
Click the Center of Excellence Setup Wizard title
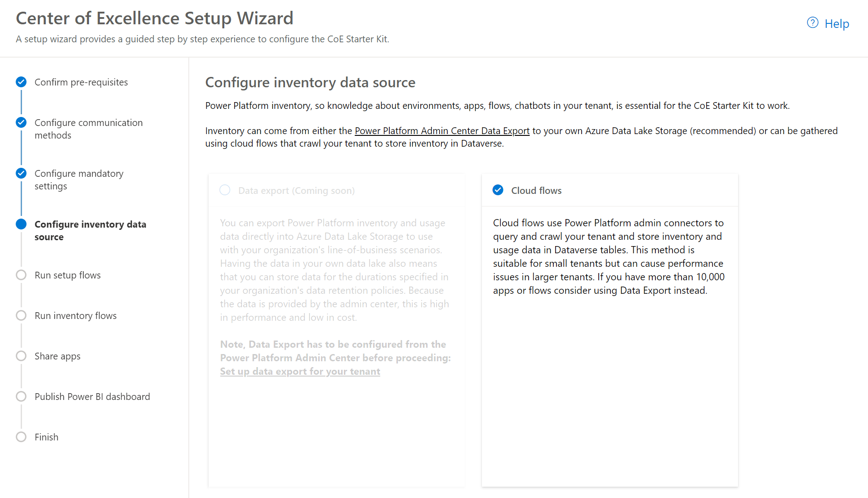tap(155, 18)
